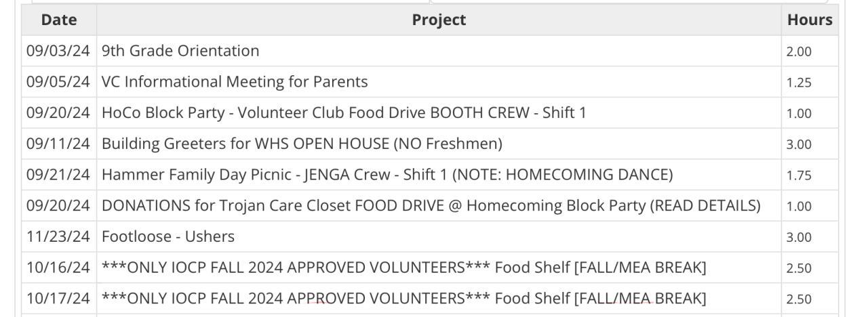Click the 10/17/24 date cell

[x=58, y=298]
